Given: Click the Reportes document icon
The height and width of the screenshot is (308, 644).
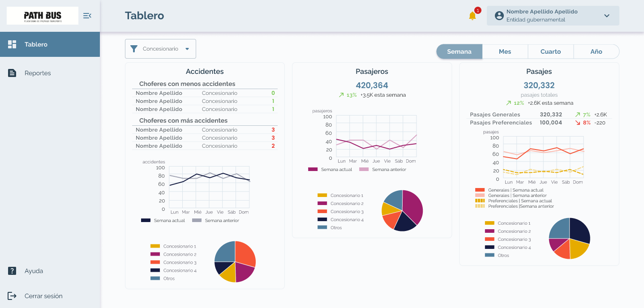Looking at the screenshot, I should point(12,73).
